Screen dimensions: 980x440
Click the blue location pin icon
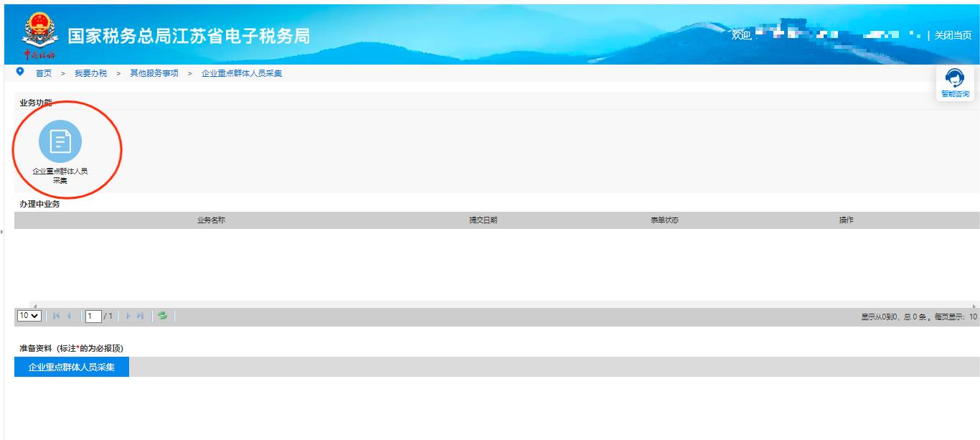click(x=20, y=72)
